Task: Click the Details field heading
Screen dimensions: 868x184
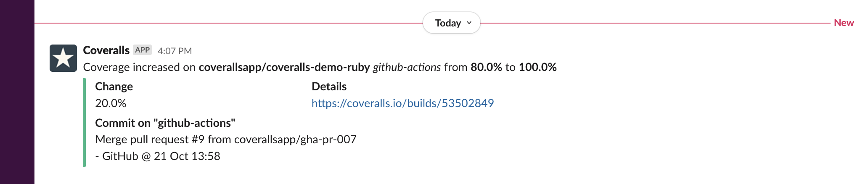Action: coord(329,87)
